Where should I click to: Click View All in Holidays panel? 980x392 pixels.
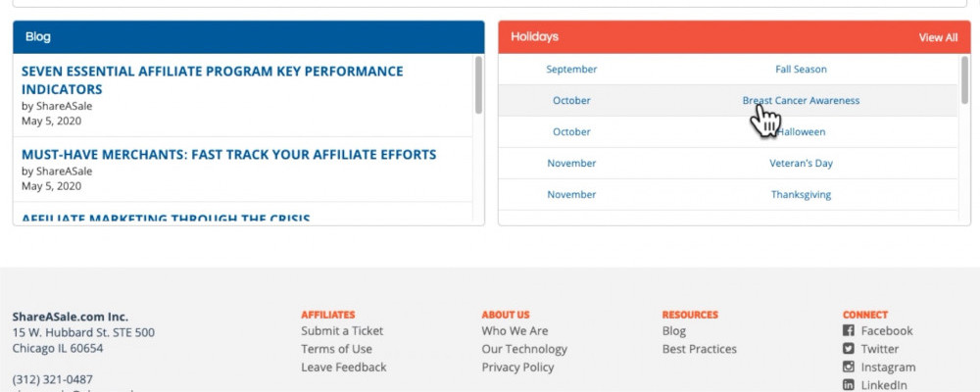point(938,37)
